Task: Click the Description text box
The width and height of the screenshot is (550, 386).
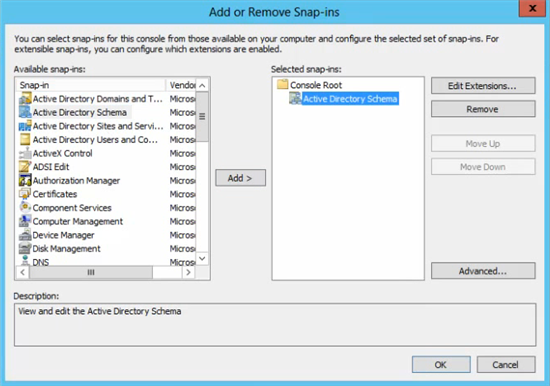Action: [275, 325]
